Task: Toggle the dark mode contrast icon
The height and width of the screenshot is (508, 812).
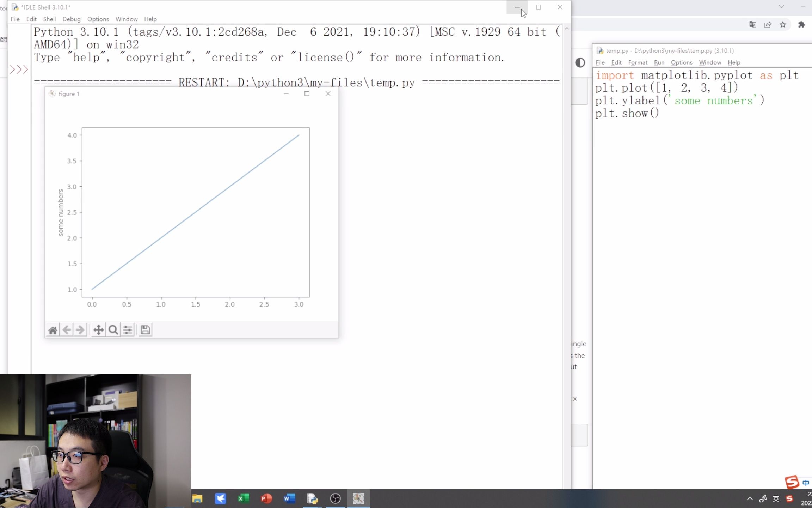Action: (x=580, y=63)
